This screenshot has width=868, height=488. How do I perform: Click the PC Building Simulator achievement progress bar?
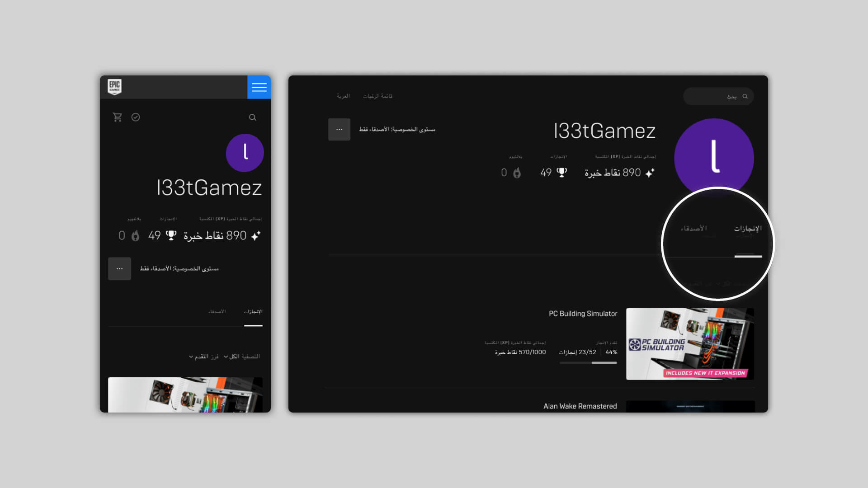point(588,363)
